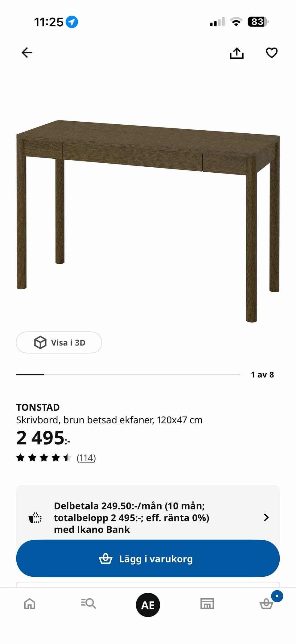Viewport: 296px width, 644px height.
Task: Click the 3D cube icon
Action: pyautogui.click(x=40, y=342)
